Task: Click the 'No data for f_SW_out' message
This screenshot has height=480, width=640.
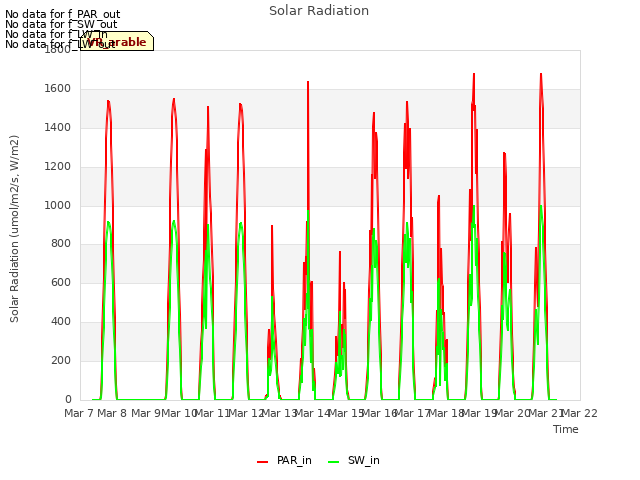Action: tap(61, 24)
